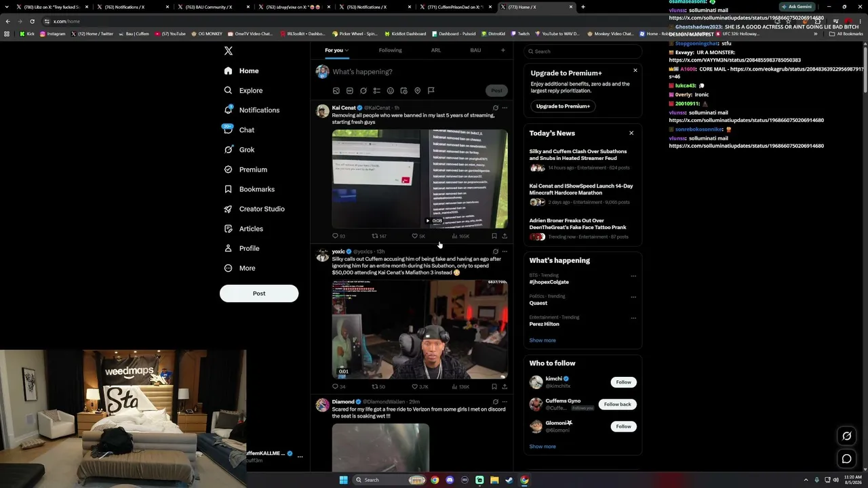Open Explore in the sidebar
Screen dimensions: 868x488
(x=243, y=90)
